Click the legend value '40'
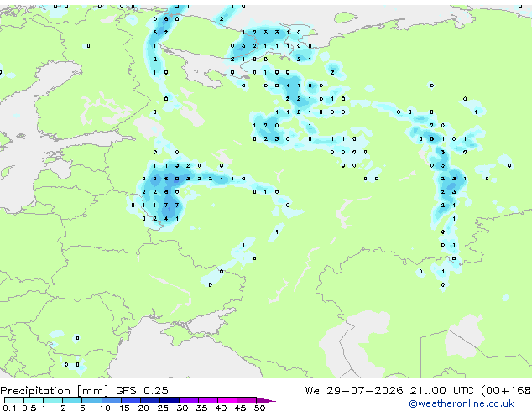Image resolution: width=532 pixels, height=411 pixels. [x=221, y=408]
